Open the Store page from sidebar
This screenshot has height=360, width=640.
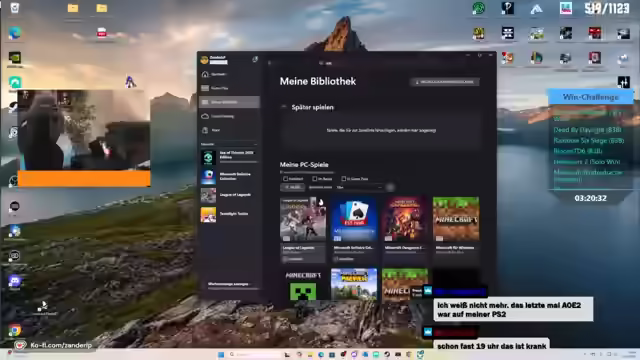pos(229,130)
